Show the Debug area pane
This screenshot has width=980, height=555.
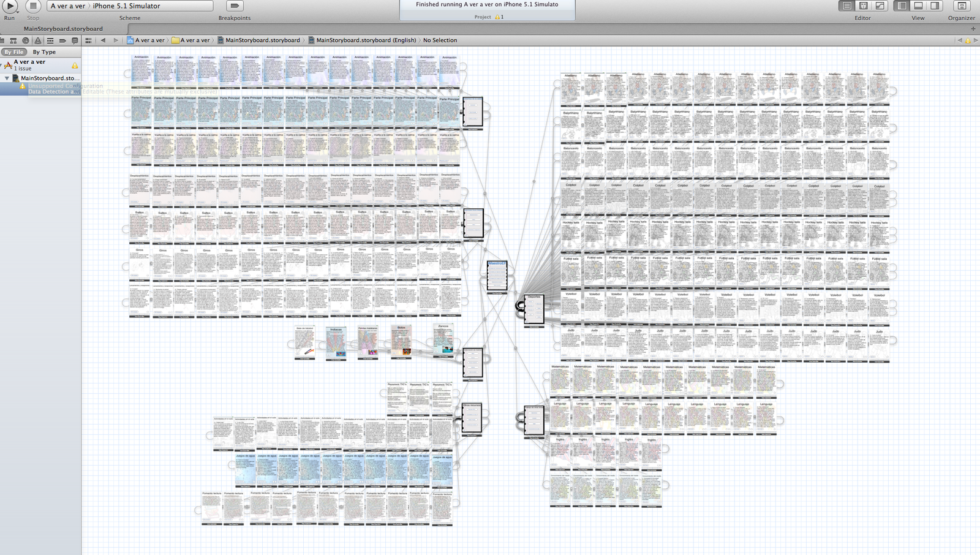tap(918, 6)
